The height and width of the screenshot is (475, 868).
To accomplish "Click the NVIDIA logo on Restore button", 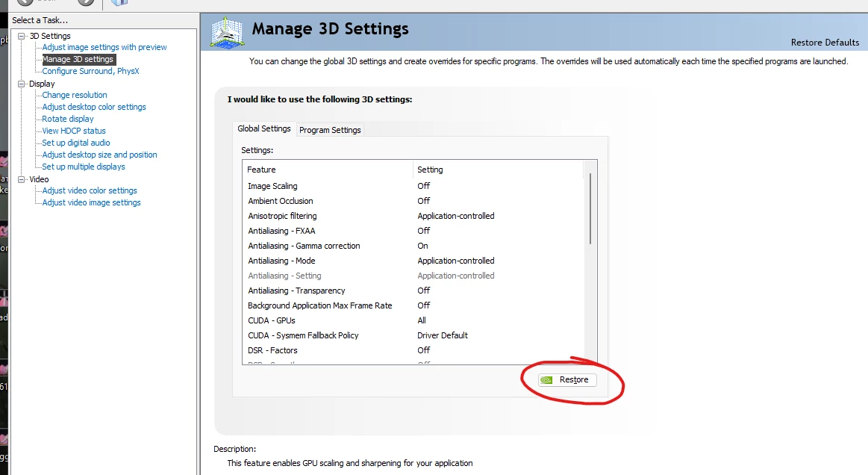I will tap(546, 379).
